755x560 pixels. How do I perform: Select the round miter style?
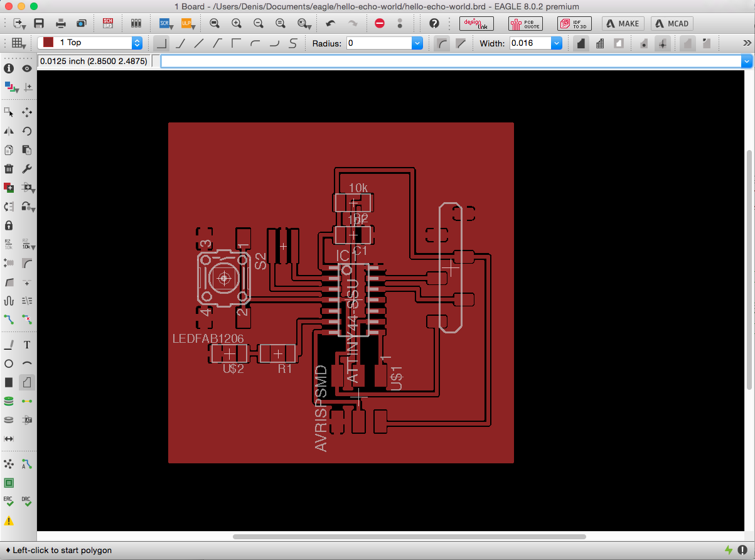pos(442,43)
